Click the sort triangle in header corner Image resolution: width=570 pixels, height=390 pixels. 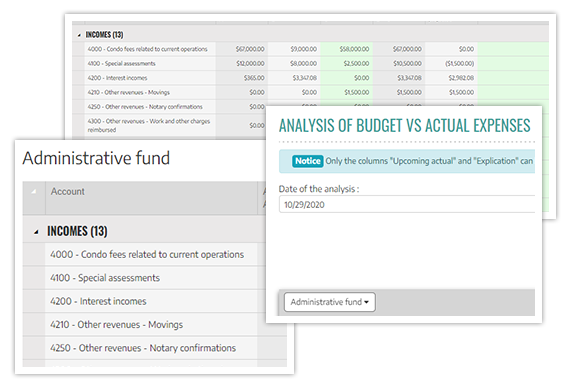point(34,191)
